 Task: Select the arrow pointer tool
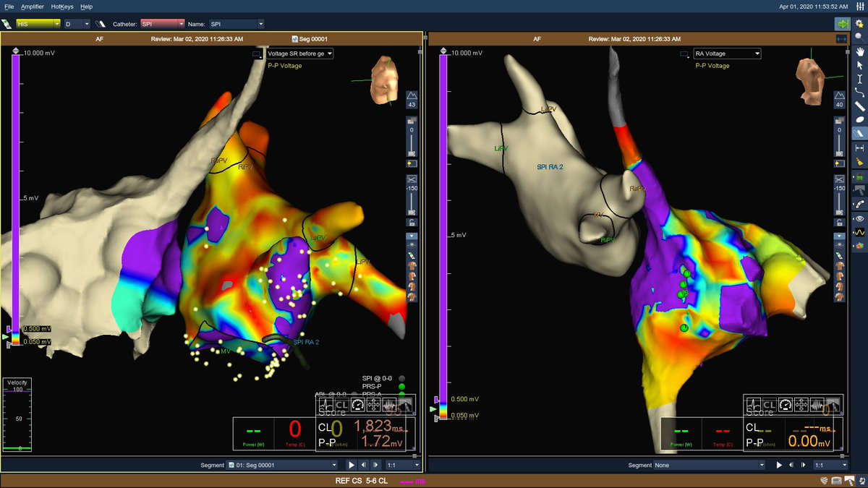[x=860, y=66]
